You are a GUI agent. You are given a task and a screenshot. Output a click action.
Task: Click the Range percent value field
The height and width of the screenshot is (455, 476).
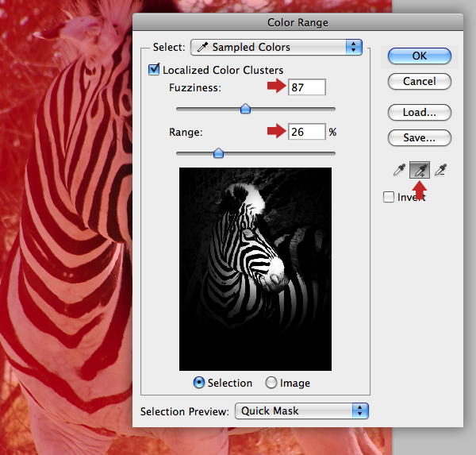click(307, 132)
